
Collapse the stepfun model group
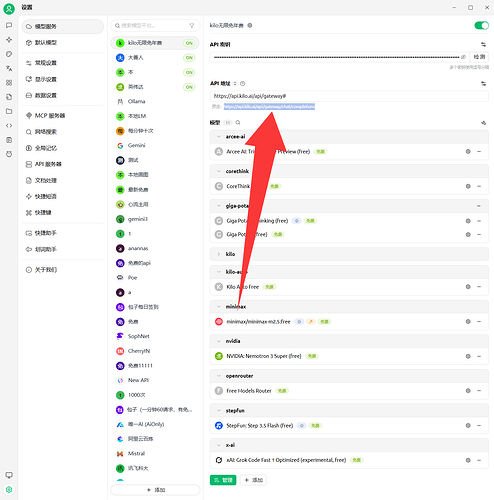tap(219, 411)
